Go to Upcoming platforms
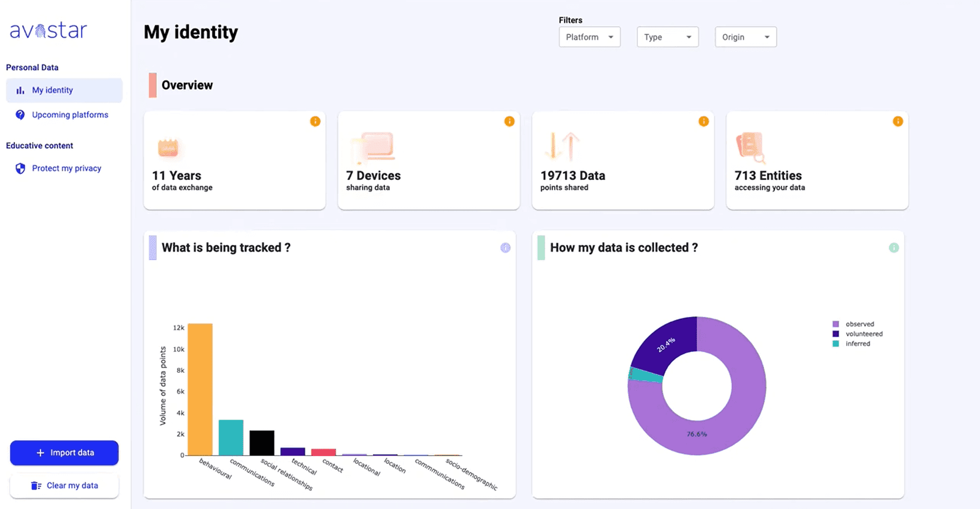980x509 pixels. point(70,115)
